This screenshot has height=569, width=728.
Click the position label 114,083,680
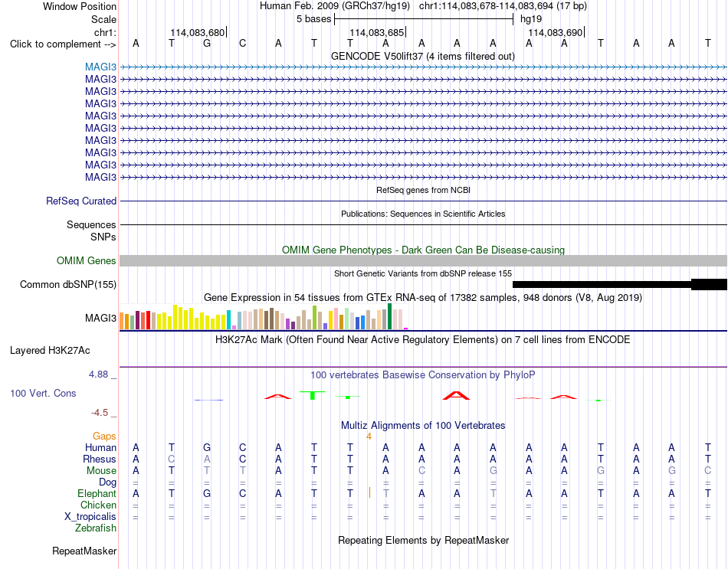[197, 32]
